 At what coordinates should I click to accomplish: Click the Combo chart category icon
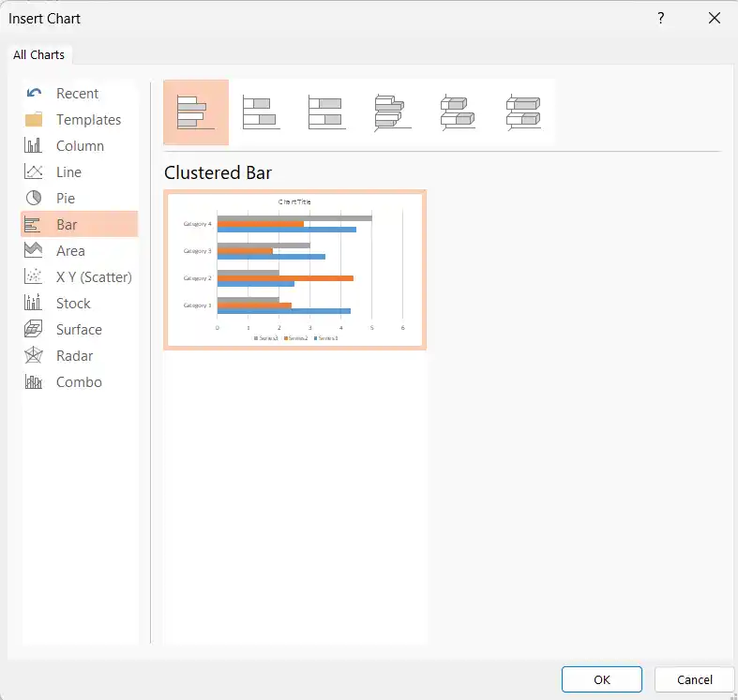click(x=33, y=381)
